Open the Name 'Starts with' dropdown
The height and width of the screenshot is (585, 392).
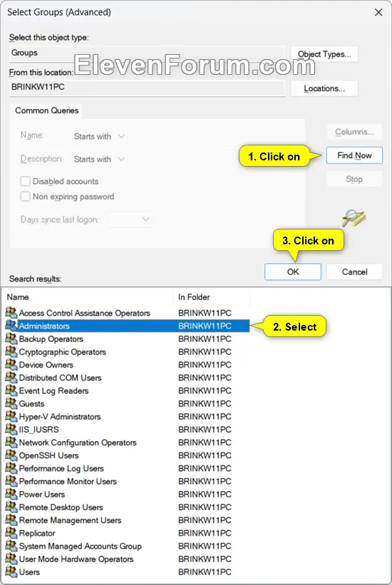point(99,136)
